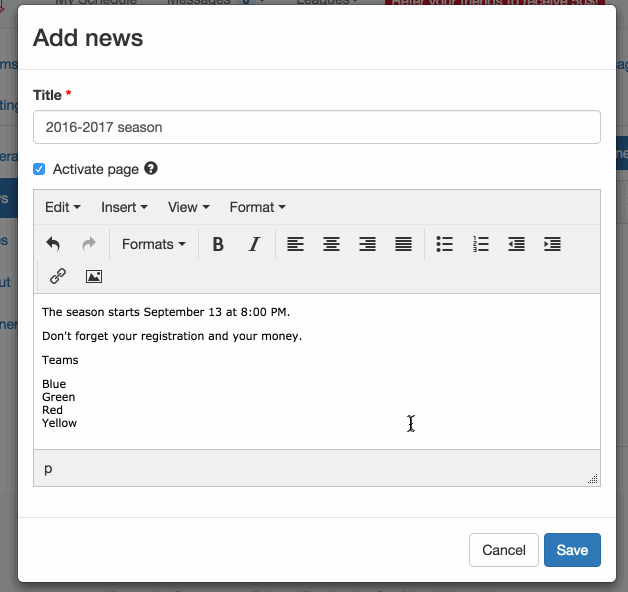
Task: Align text center
Action: [331, 244]
